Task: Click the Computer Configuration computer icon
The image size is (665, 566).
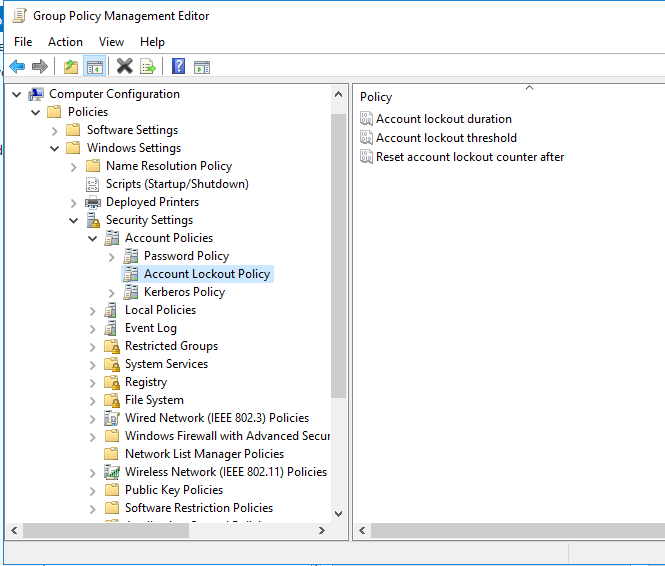Action: tap(36, 94)
